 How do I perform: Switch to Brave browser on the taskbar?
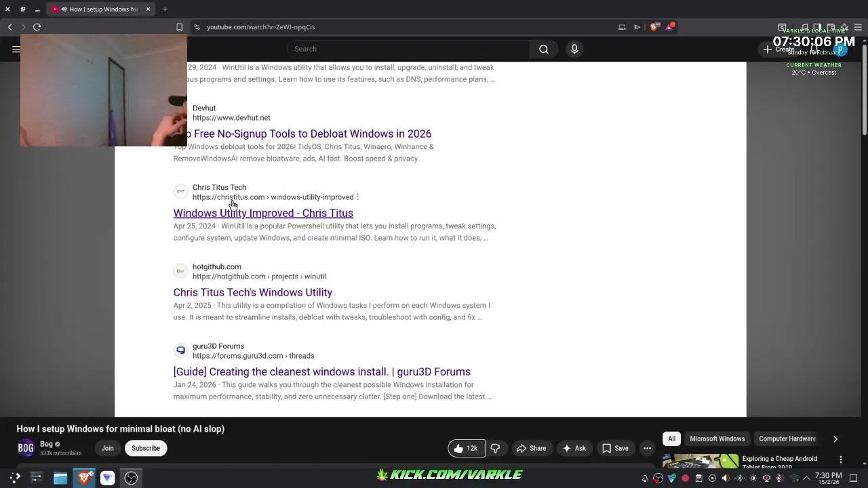pyautogui.click(x=84, y=478)
